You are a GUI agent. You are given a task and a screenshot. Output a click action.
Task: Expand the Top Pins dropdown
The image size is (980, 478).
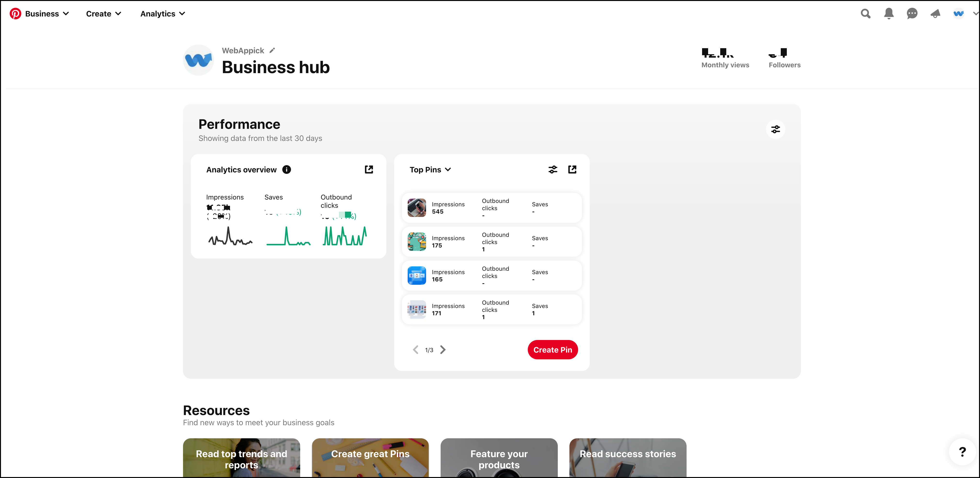[x=430, y=170]
